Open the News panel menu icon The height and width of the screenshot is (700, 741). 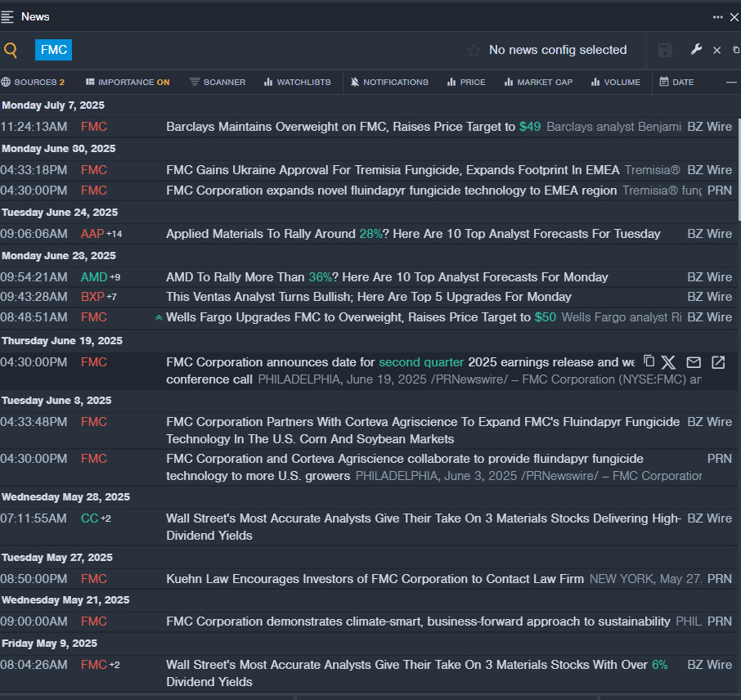7,17
